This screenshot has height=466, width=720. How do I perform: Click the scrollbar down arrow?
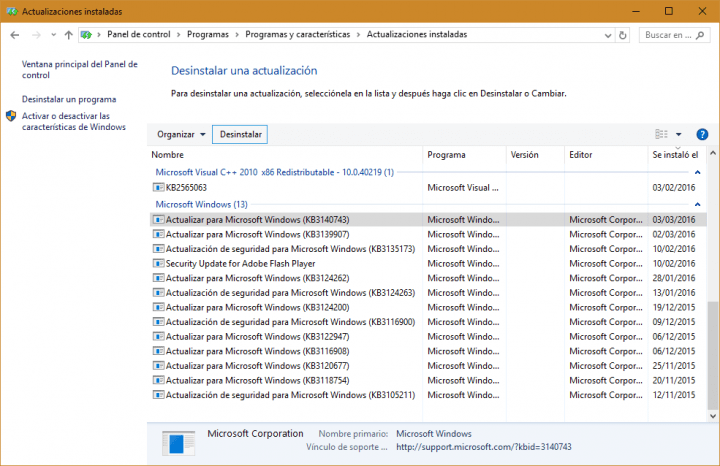click(713, 416)
